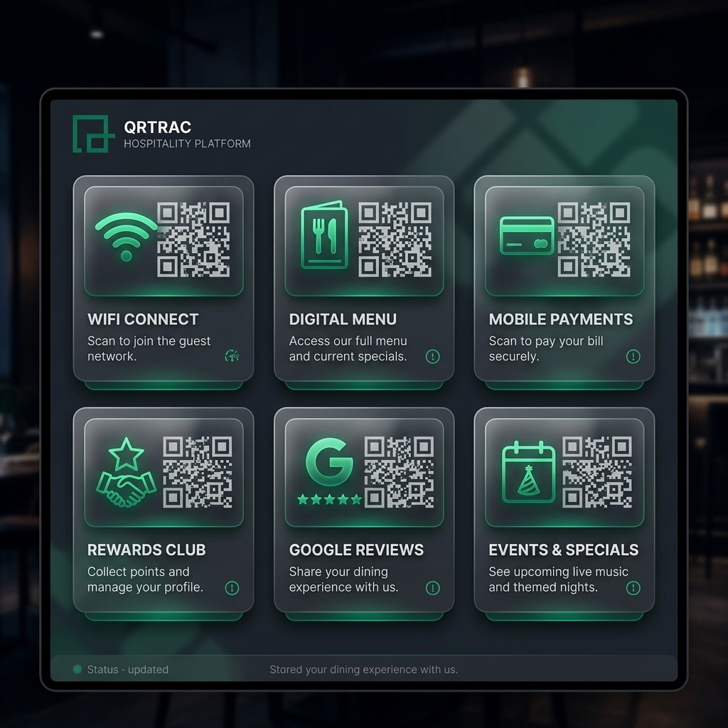Open the Events & Specials QR code

pos(597,472)
